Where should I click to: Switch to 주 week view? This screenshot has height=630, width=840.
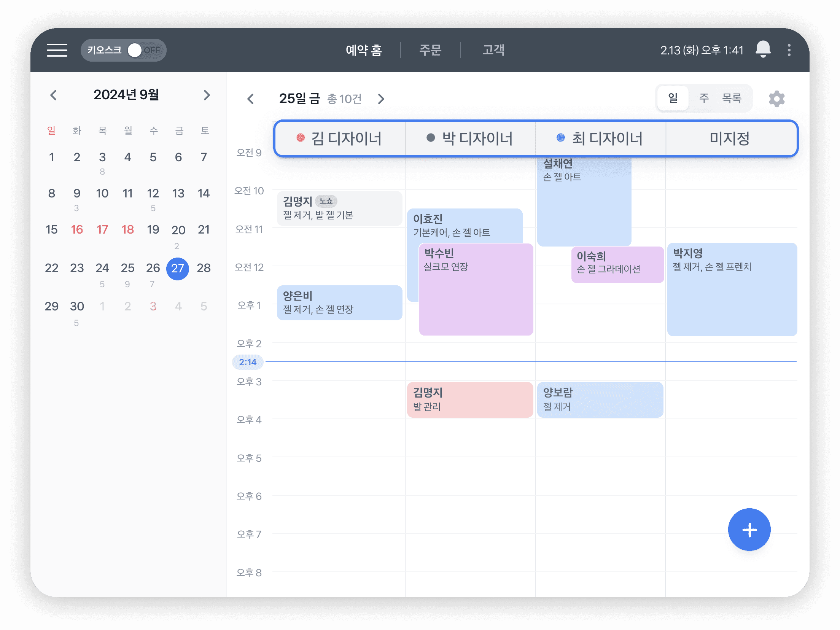704,99
